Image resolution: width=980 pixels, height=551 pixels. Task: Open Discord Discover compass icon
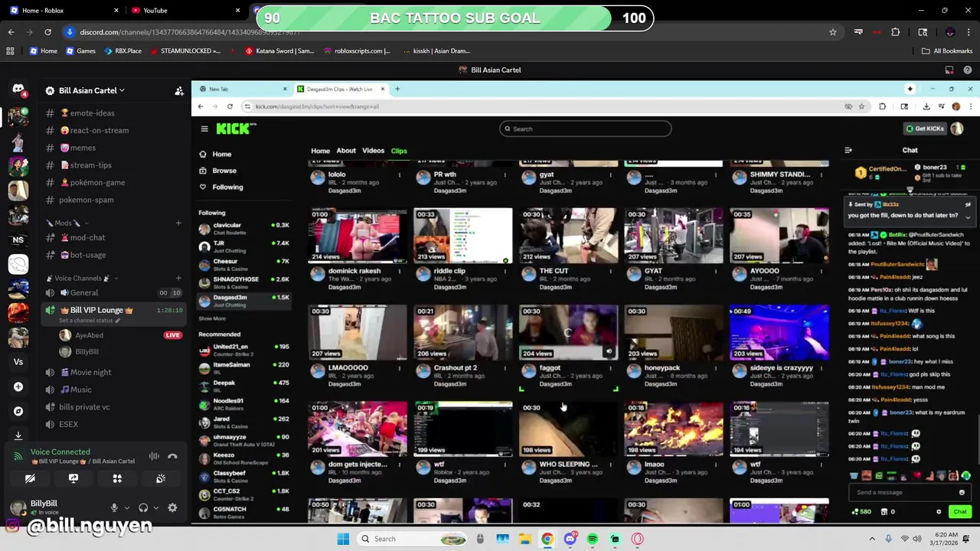[18, 411]
